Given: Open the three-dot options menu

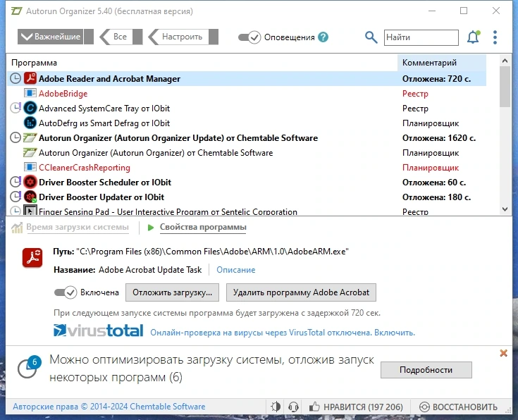Looking at the screenshot, I should point(495,37).
